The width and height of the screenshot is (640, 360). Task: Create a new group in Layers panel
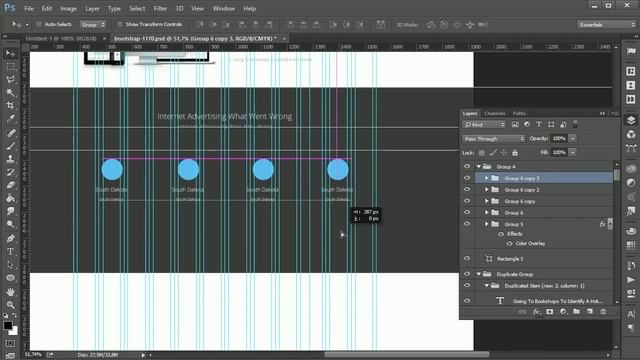[576, 312]
